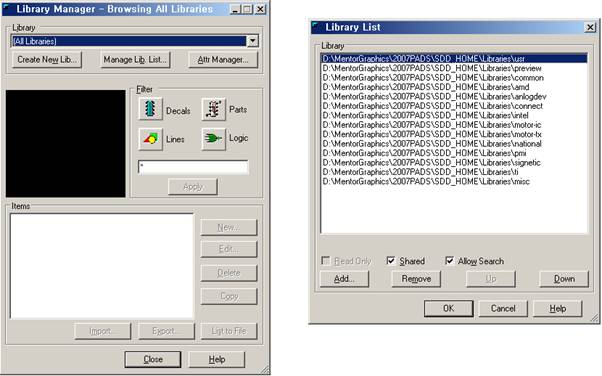Move selected library Down
This screenshot has height=376, width=602.
point(564,279)
